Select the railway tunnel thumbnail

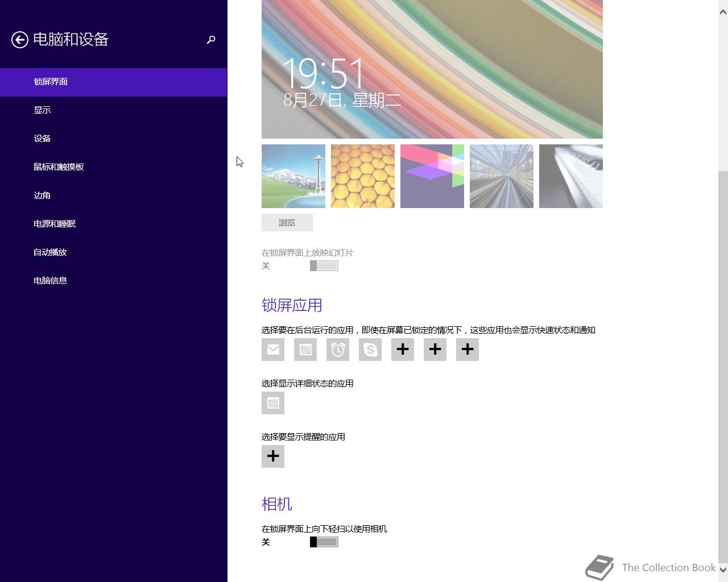coord(502,176)
